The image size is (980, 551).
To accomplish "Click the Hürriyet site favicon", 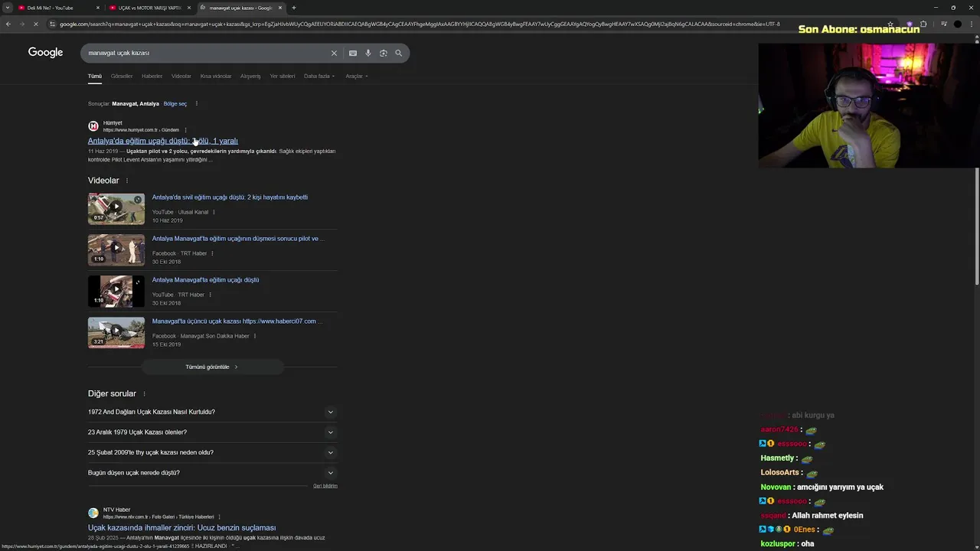I will pos(93,126).
